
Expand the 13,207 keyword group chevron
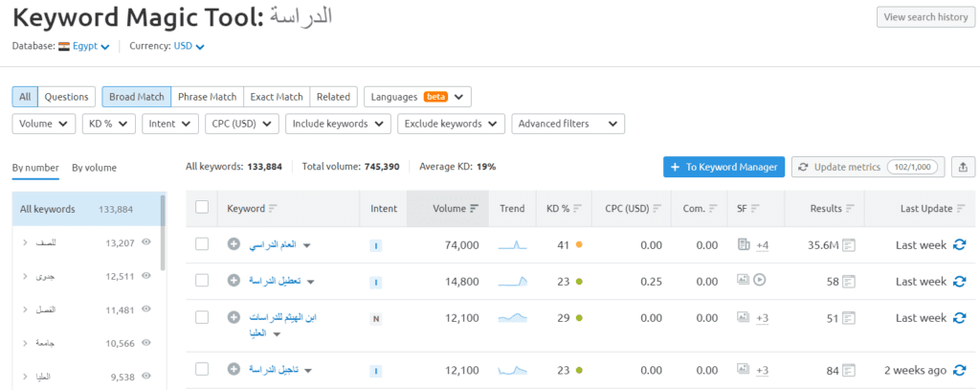pos(25,242)
